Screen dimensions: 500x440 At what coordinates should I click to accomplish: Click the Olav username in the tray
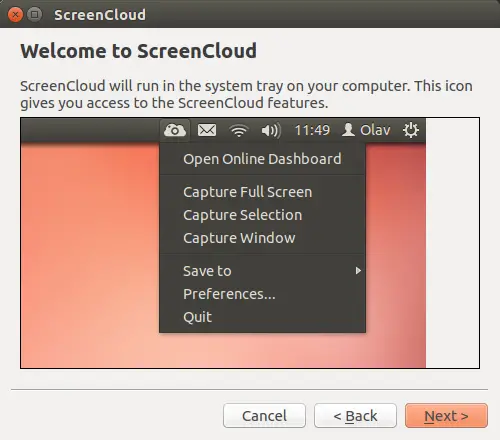pyautogui.click(x=375, y=130)
